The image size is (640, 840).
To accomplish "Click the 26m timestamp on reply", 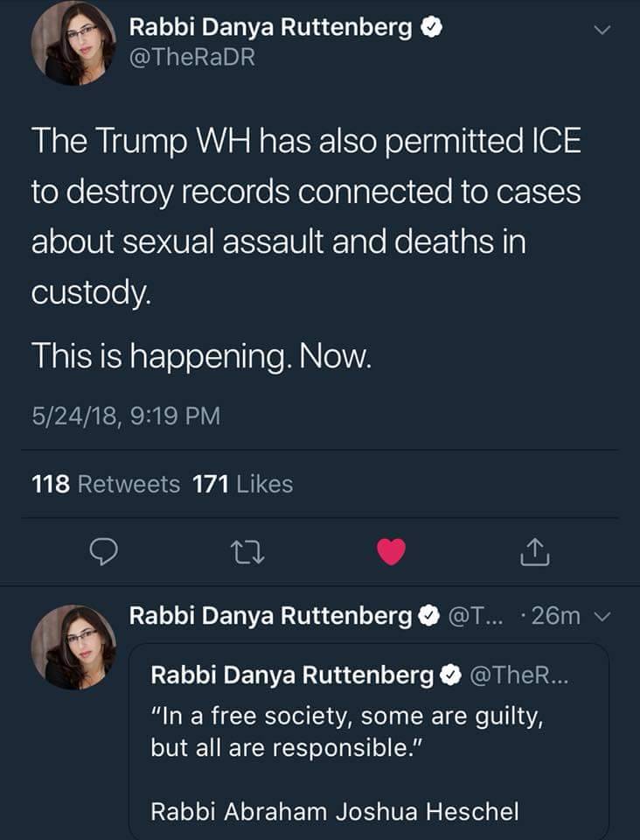I will click(x=555, y=617).
